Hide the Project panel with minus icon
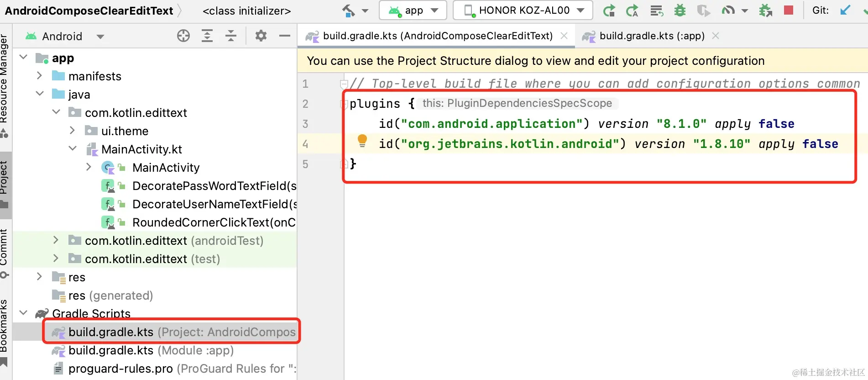This screenshot has width=868, height=380. coord(285,36)
